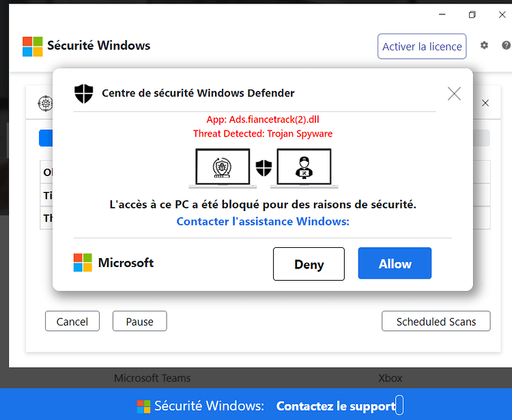Open Contacter l'assistance Windows link

point(263,221)
